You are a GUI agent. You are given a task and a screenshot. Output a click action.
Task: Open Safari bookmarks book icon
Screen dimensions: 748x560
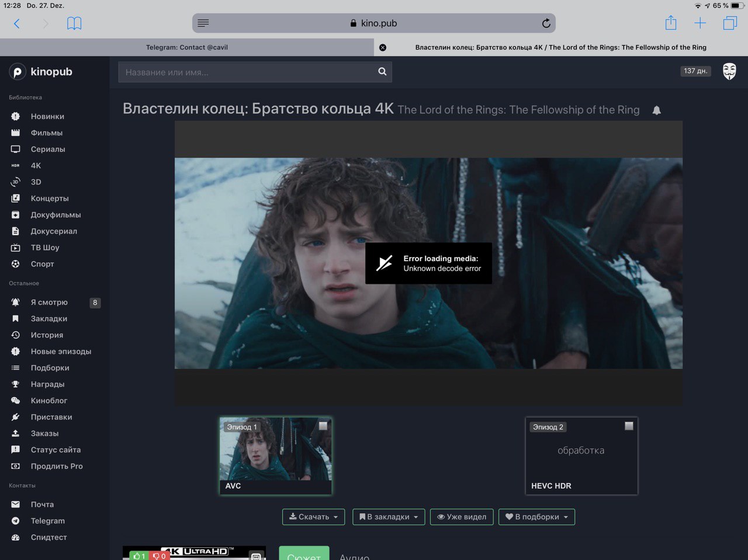(x=74, y=23)
